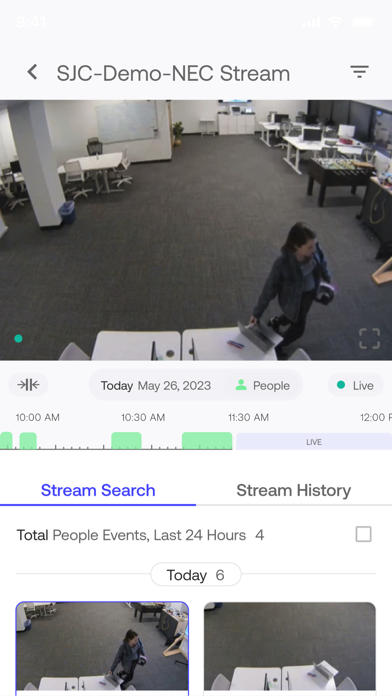
Task: Open the event thumbnail showing empty desks
Action: (290, 649)
